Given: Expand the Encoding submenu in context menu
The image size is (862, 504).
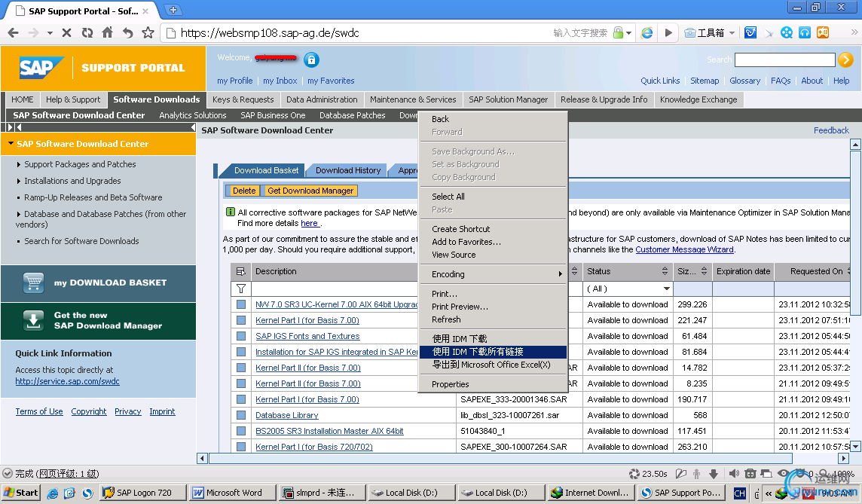Looking at the screenshot, I should [x=492, y=274].
